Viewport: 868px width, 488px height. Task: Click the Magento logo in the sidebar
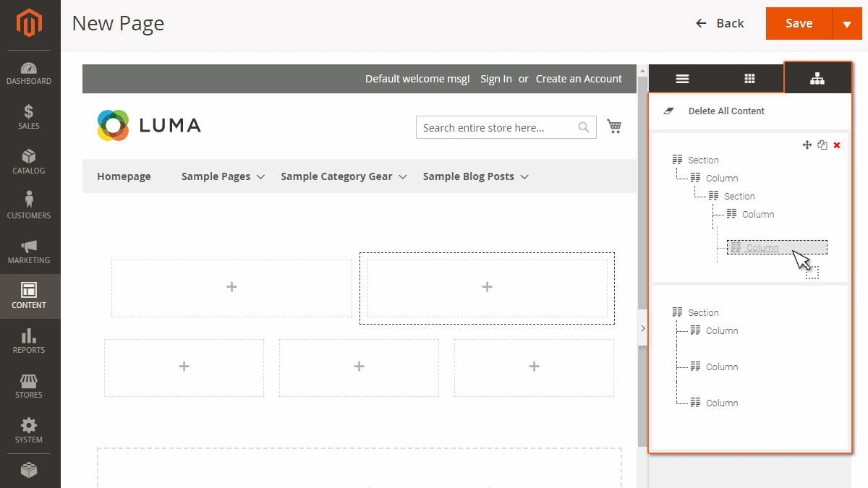tap(30, 24)
